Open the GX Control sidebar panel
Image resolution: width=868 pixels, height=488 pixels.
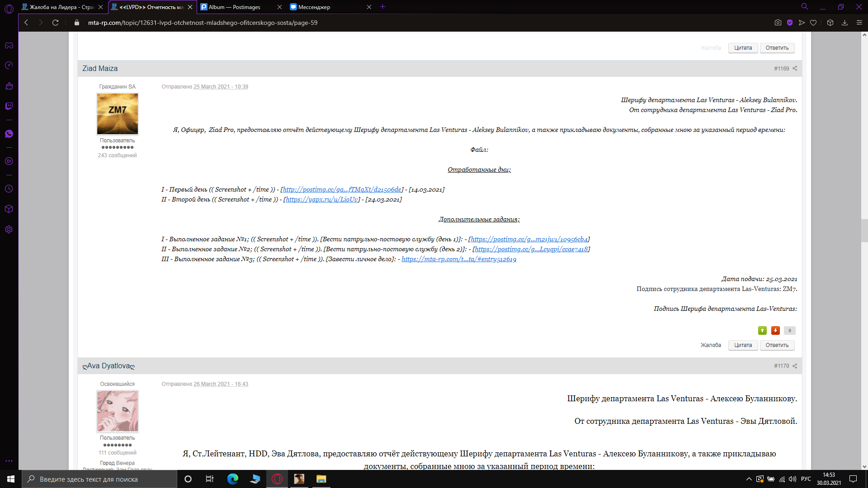pyautogui.click(x=9, y=66)
